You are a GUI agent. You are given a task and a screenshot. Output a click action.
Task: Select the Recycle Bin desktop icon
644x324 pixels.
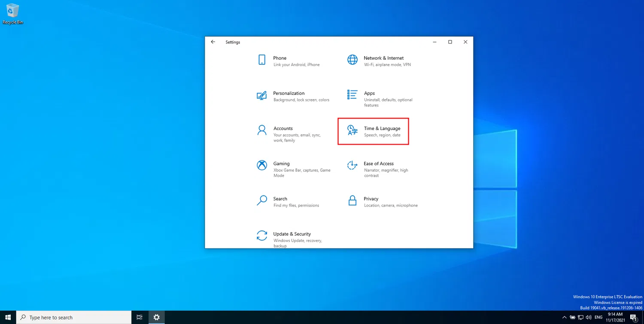pos(13,14)
